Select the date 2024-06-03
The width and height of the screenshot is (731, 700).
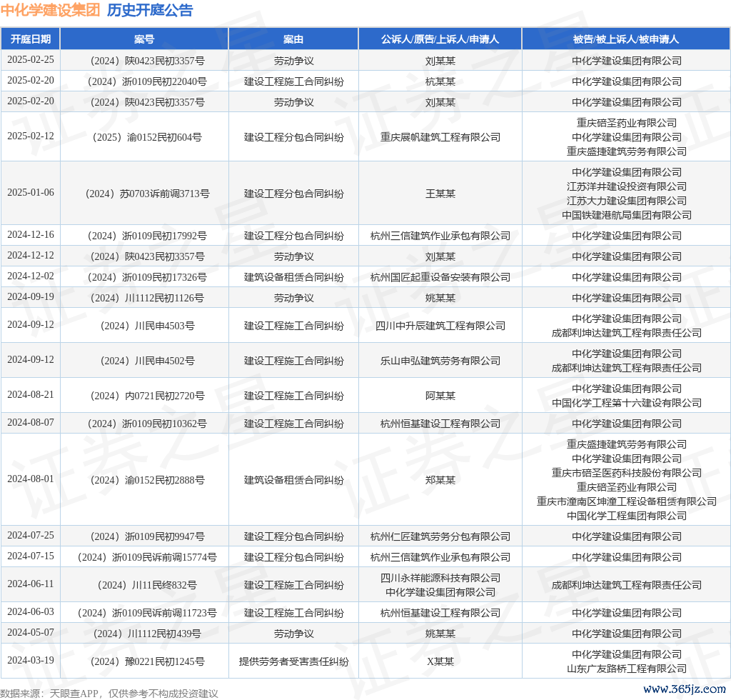(x=31, y=612)
